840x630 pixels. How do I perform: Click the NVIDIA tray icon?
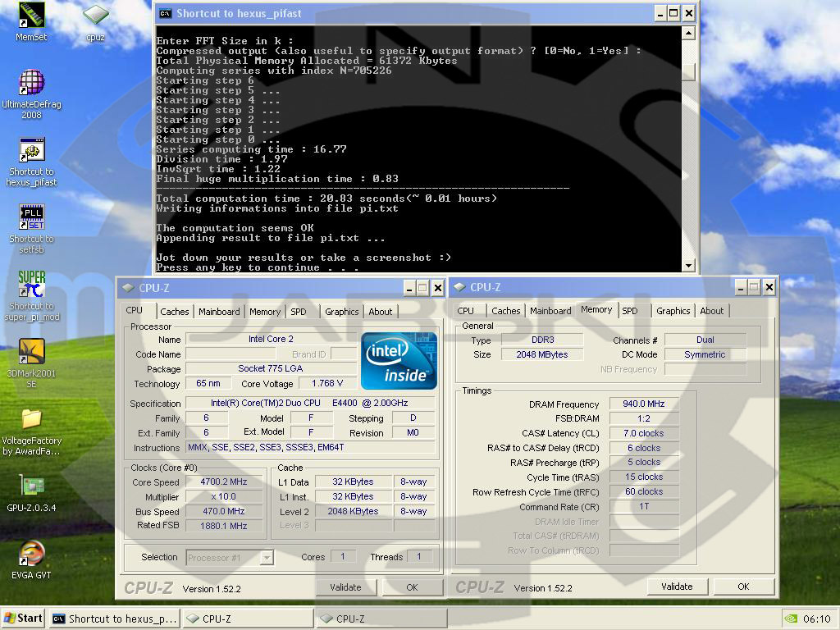791,619
